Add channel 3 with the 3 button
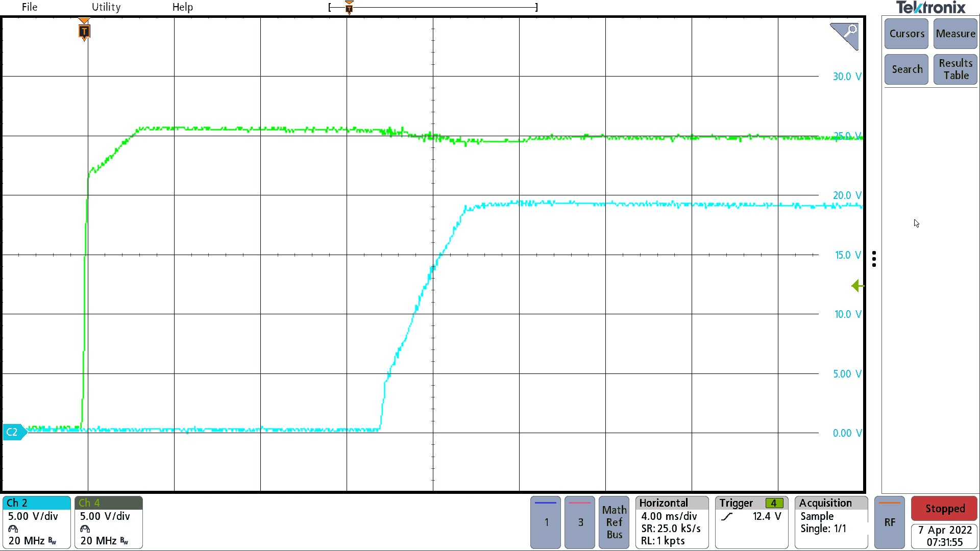Image resolution: width=980 pixels, height=551 pixels. [580, 522]
